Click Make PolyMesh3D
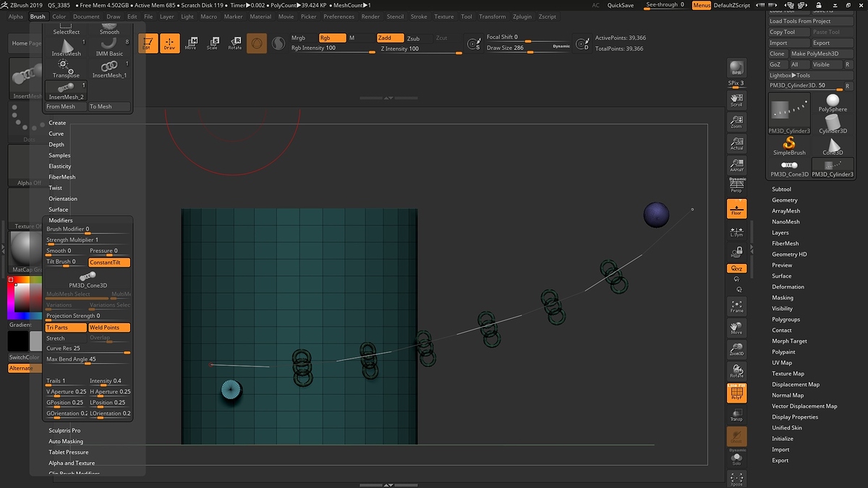The image size is (868, 488). click(820, 53)
